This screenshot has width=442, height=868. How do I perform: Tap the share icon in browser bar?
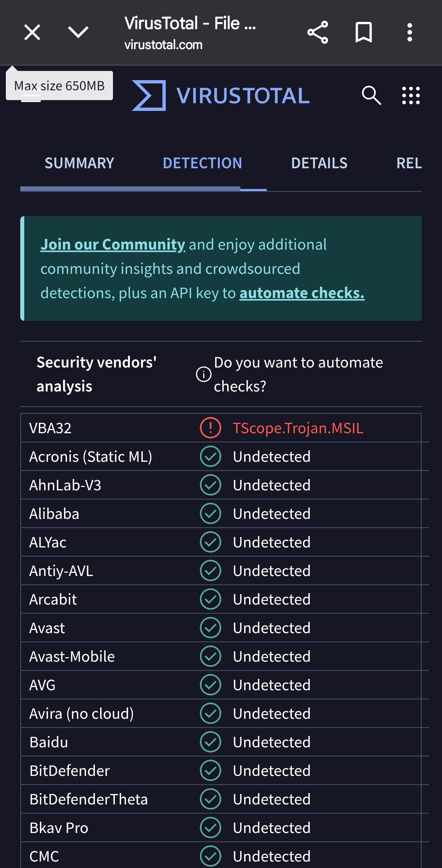[317, 33]
